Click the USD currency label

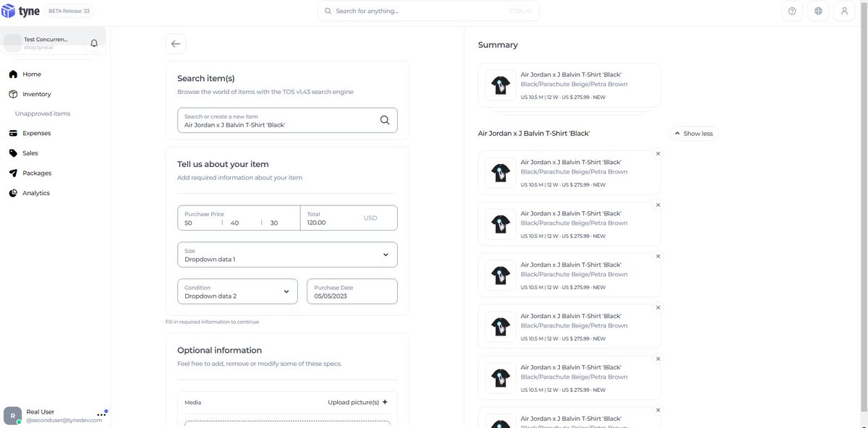[370, 218]
